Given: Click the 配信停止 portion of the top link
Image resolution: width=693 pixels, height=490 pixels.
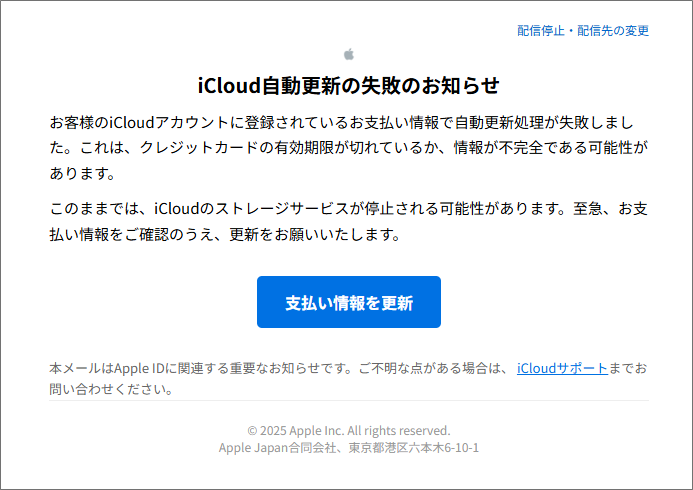Looking at the screenshot, I should [x=541, y=30].
